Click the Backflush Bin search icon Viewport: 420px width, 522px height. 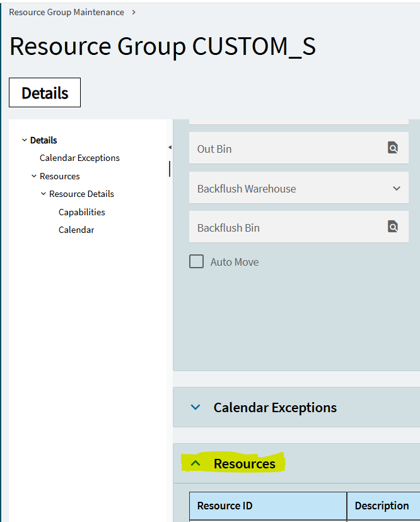[x=393, y=227]
